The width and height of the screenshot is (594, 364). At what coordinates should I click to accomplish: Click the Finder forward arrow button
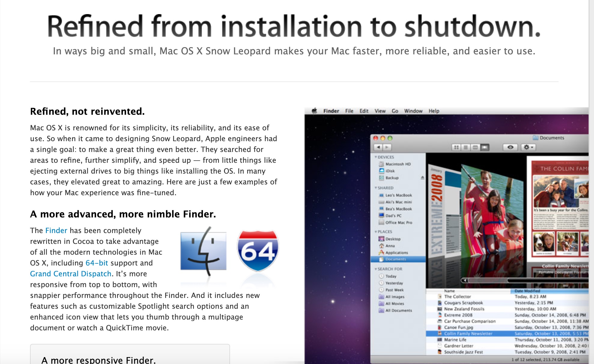(x=387, y=147)
